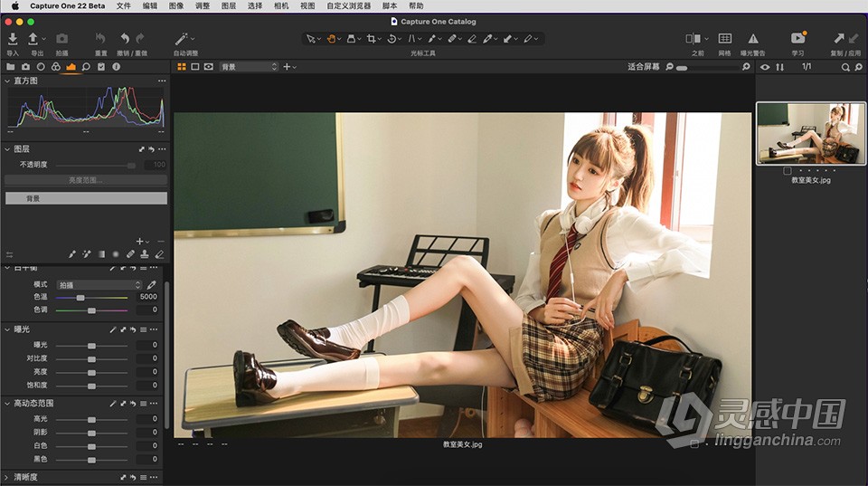Screen dimensions: 868x486
Task: Click the 导出 export icon
Action: [33, 39]
